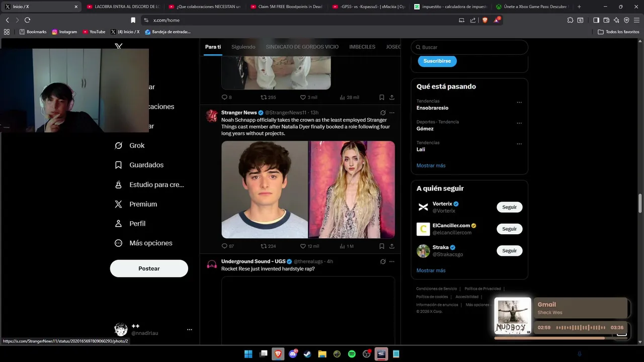Viewport: 644px width, 362px height.
Task: Open Spotify from the taskbar
Action: click(x=352, y=354)
